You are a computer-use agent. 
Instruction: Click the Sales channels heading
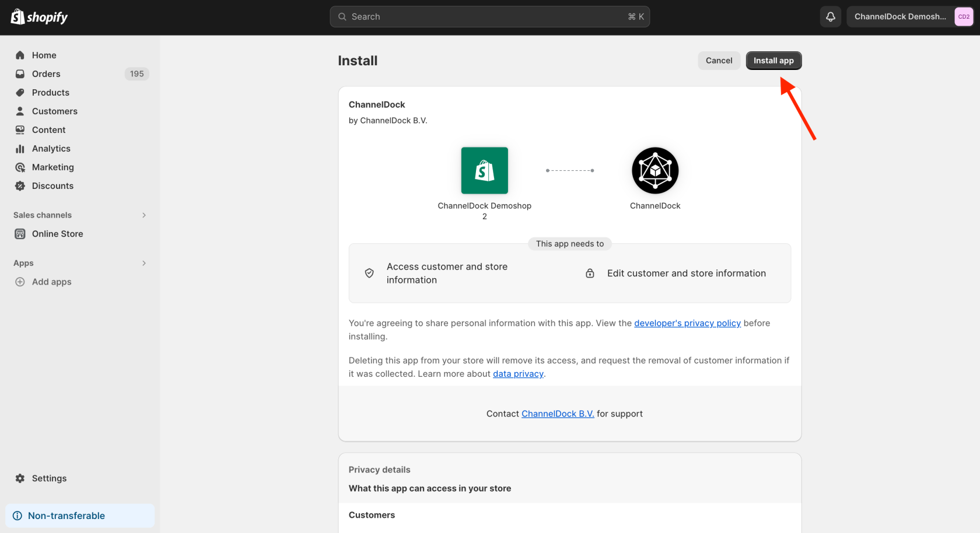[43, 215]
